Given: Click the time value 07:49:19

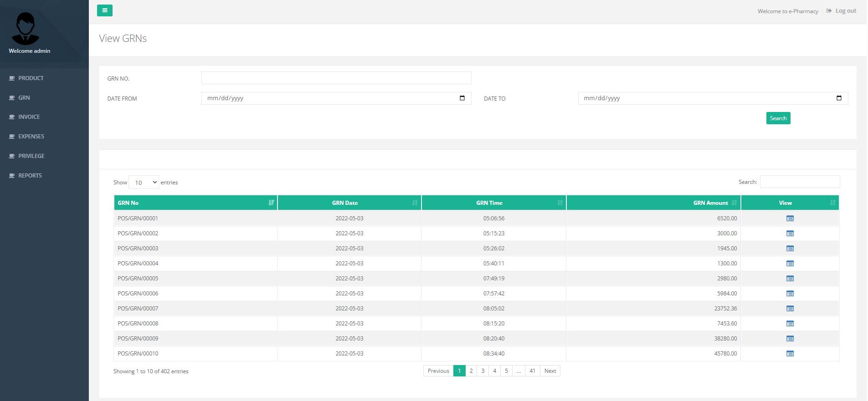Looking at the screenshot, I should (494, 279).
